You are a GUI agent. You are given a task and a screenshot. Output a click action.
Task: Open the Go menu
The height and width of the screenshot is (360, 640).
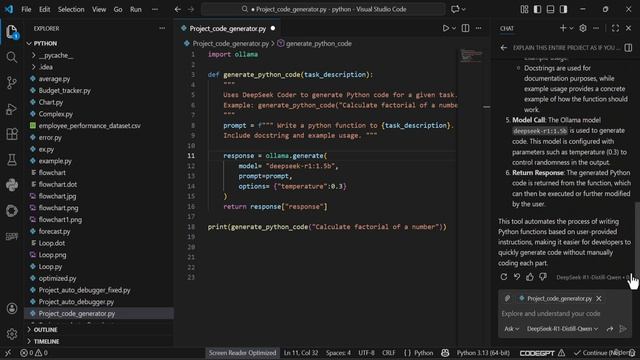(118, 9)
